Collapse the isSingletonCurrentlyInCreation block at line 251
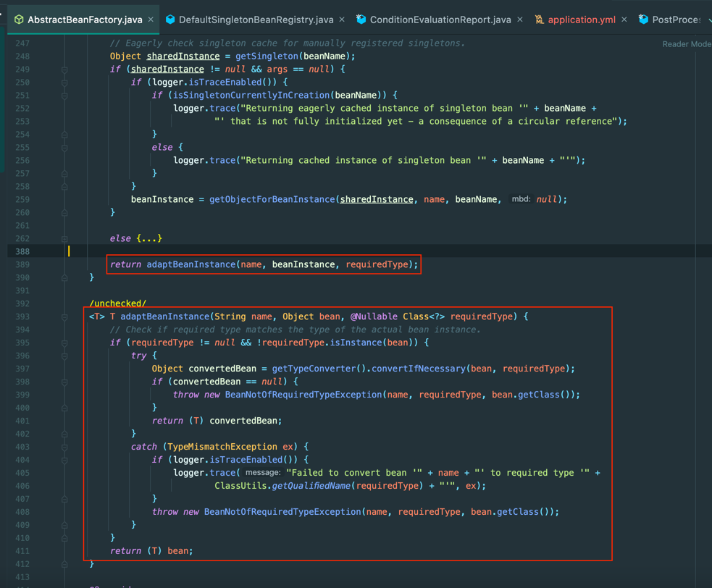 tap(64, 96)
